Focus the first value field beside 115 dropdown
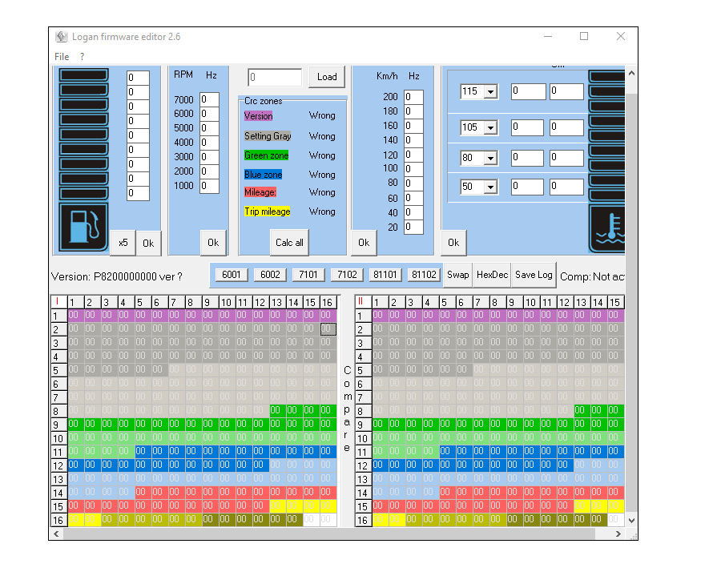 click(x=528, y=91)
